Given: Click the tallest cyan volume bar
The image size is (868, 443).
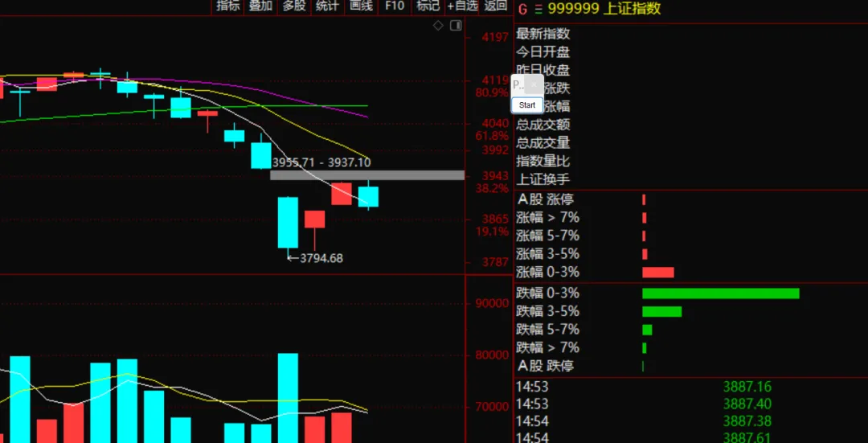Looking at the screenshot, I should point(288,398).
